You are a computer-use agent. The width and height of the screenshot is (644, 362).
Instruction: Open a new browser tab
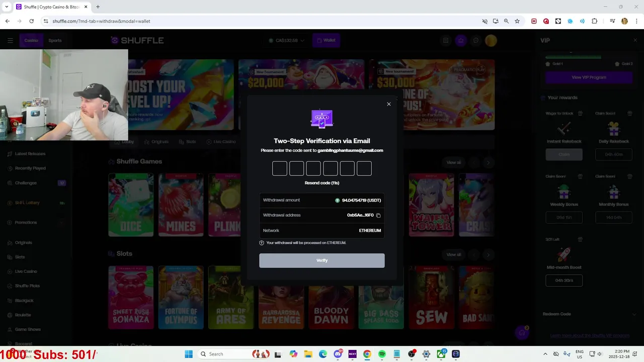[x=98, y=7]
